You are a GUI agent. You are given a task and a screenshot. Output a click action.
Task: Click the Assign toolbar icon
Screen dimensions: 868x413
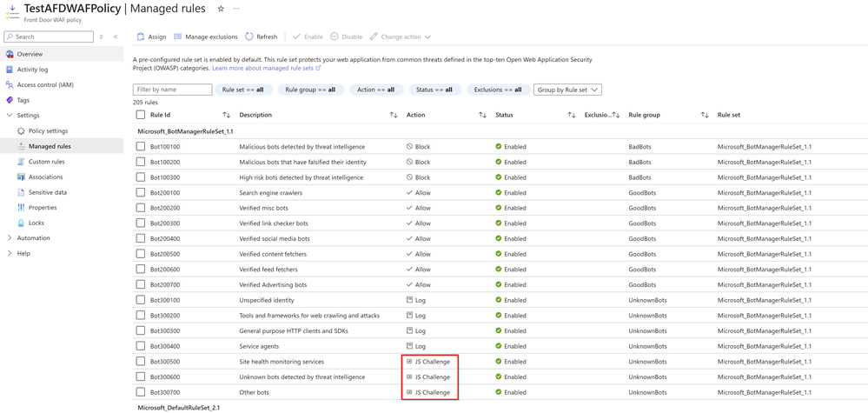click(x=141, y=37)
